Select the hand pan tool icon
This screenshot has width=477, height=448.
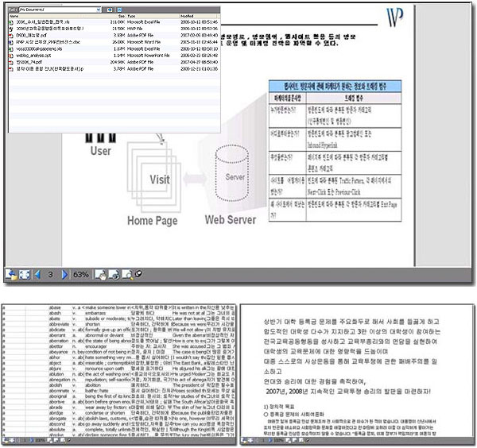point(101,275)
